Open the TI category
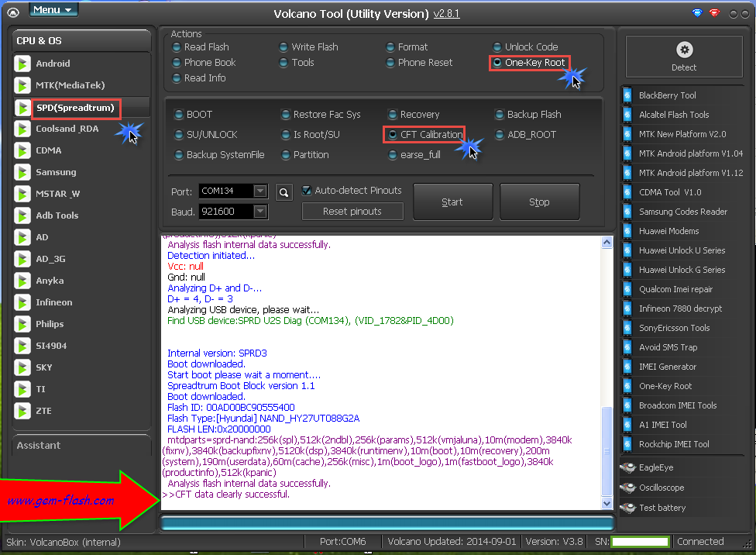This screenshot has height=555, width=756. click(40, 389)
